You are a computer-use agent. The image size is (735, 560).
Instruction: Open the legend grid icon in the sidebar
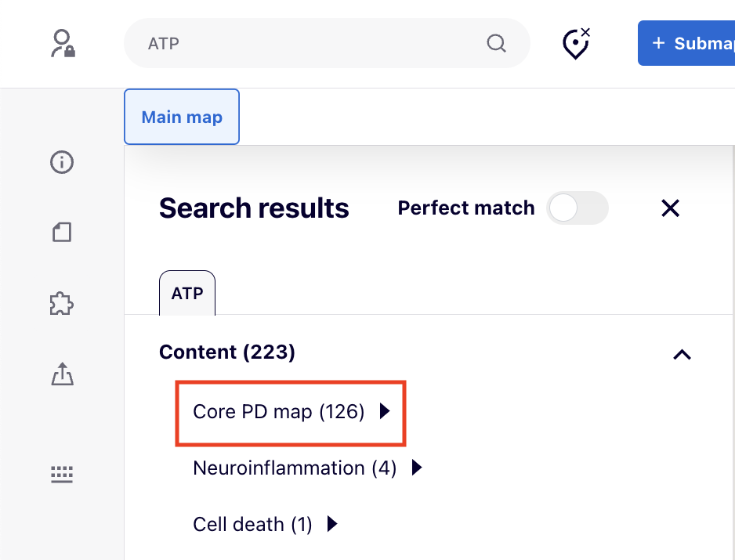click(61, 474)
